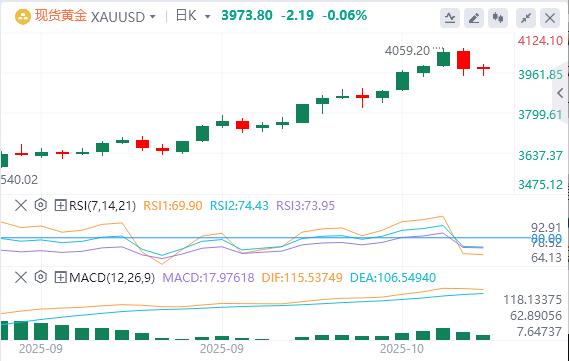Click the 64.13 RSI axis label
Viewport: 569px width, 361px height.
[x=546, y=258]
